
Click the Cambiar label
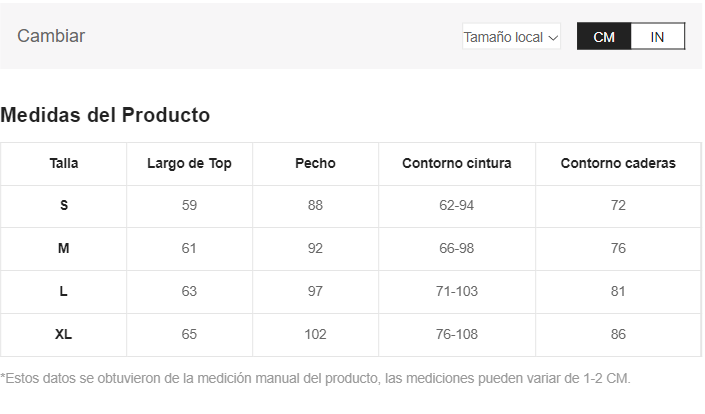(x=51, y=36)
